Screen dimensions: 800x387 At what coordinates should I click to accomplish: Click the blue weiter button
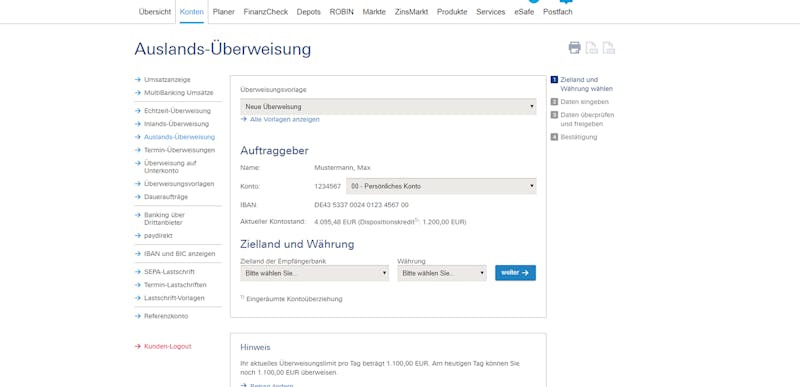click(x=515, y=273)
